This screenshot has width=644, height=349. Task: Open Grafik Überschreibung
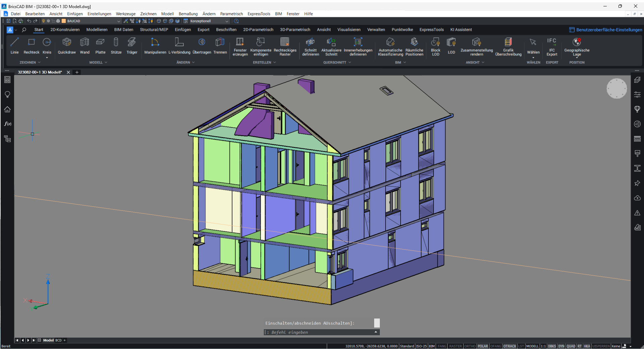[x=508, y=46]
